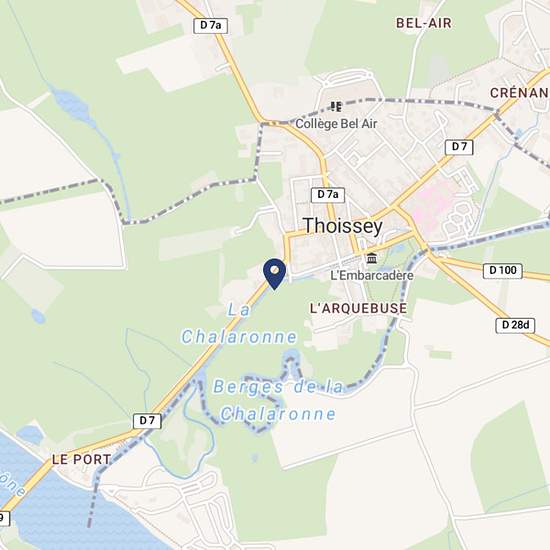Click the L'ARQUEBUSE neighborhood label
The height and width of the screenshot is (550, 550).
(358, 308)
